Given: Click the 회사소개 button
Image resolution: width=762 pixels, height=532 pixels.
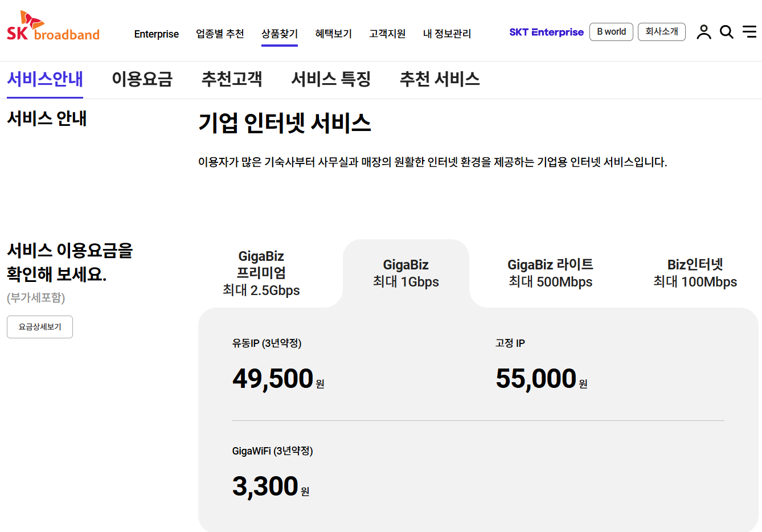Looking at the screenshot, I should (x=662, y=32).
